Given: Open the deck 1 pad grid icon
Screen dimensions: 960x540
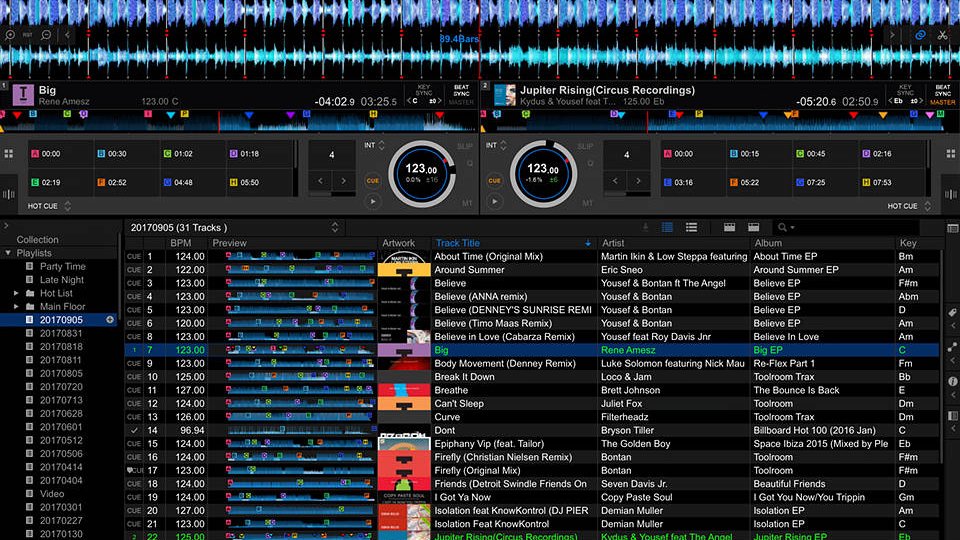Looking at the screenshot, I should coord(9,154).
